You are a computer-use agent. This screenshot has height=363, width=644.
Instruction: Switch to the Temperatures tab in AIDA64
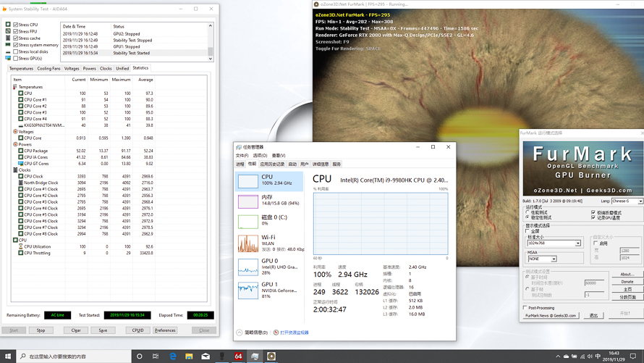click(21, 69)
